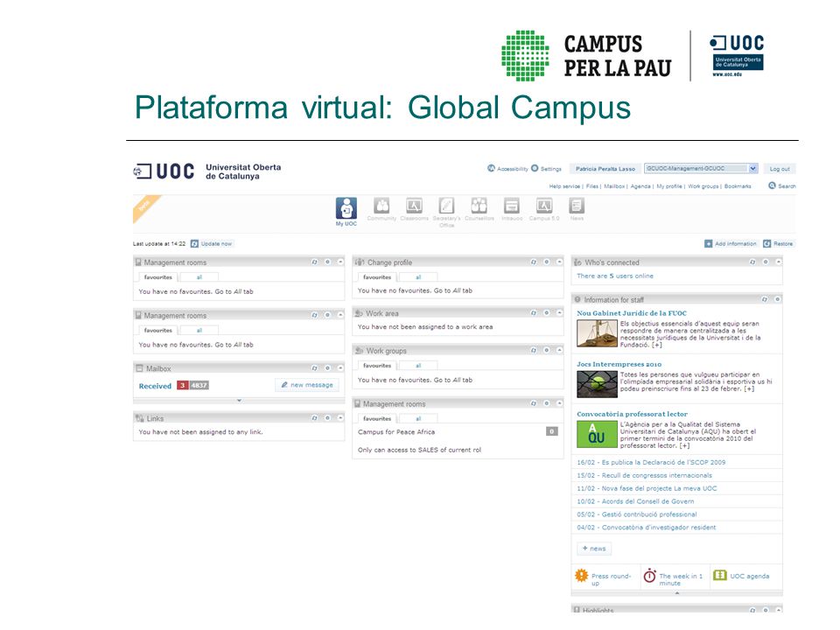840x630 pixels.
Task: Select the Counsellors navigation icon
Action: 479,206
